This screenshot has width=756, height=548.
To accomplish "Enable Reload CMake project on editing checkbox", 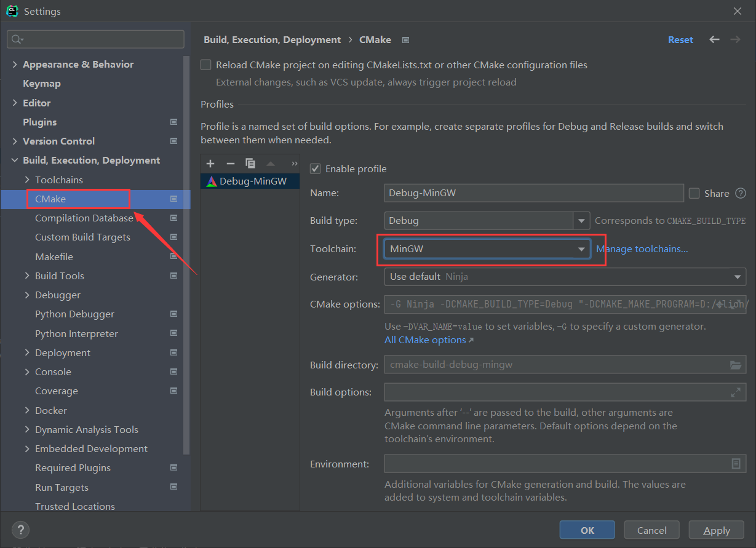I will pos(206,65).
